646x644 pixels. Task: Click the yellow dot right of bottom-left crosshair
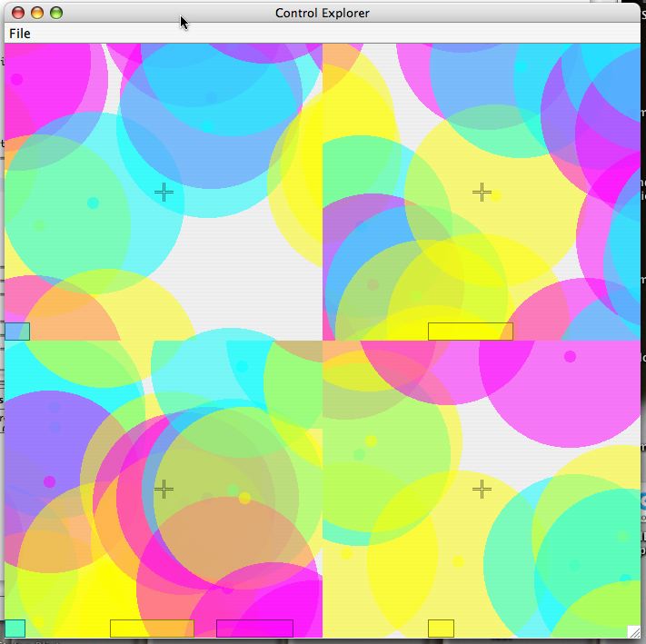pos(244,498)
